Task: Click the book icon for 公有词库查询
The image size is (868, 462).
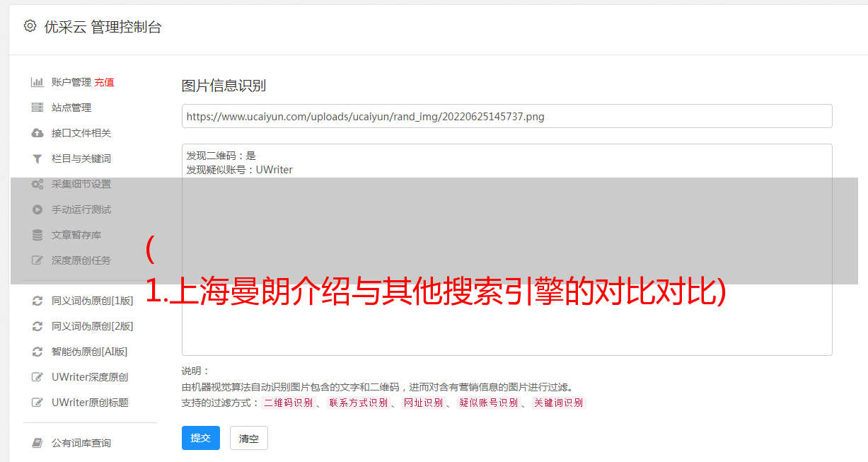Action: point(37,443)
